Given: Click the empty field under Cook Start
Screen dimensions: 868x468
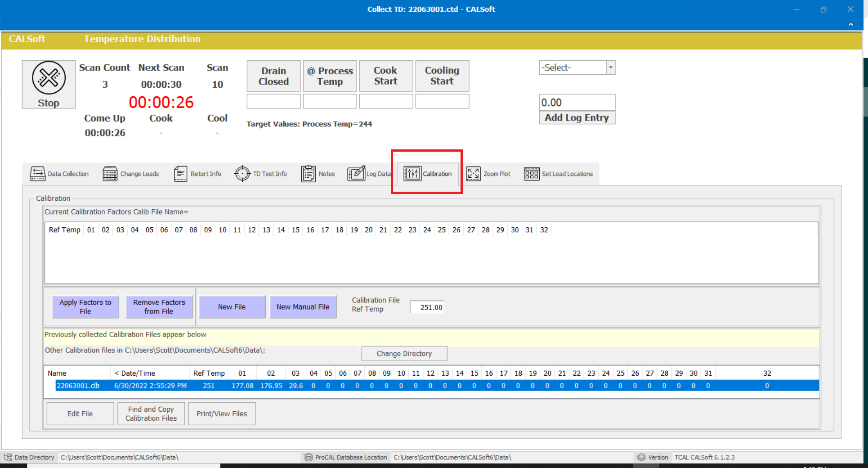Looking at the screenshot, I should tap(386, 101).
